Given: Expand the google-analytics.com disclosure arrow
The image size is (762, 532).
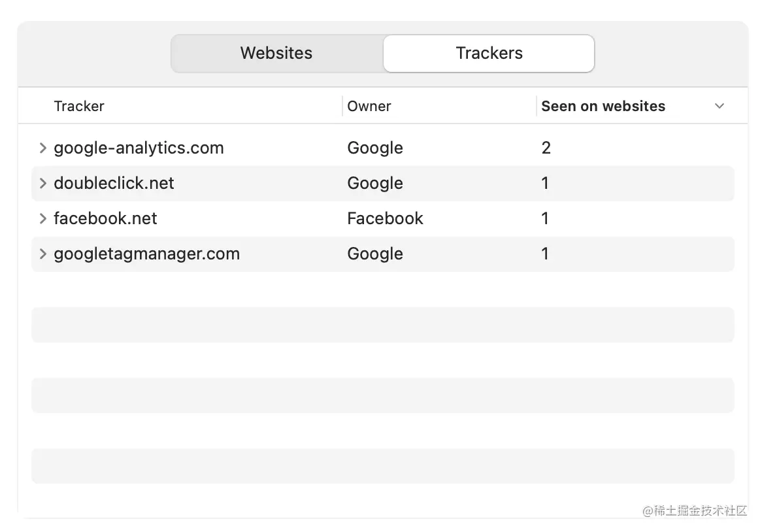Looking at the screenshot, I should pyautogui.click(x=42, y=148).
